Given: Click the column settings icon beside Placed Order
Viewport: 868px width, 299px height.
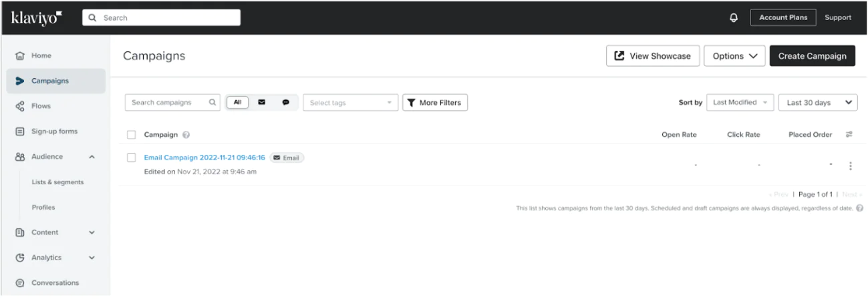Looking at the screenshot, I should coord(849,135).
